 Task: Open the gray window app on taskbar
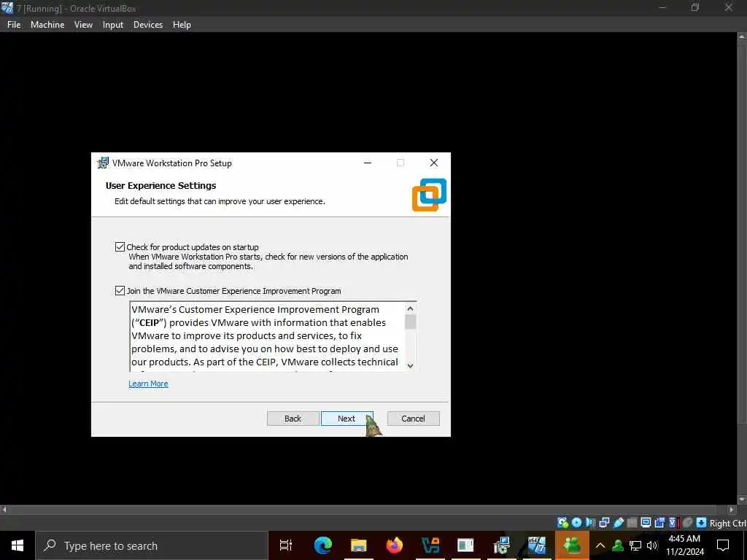coord(465,545)
